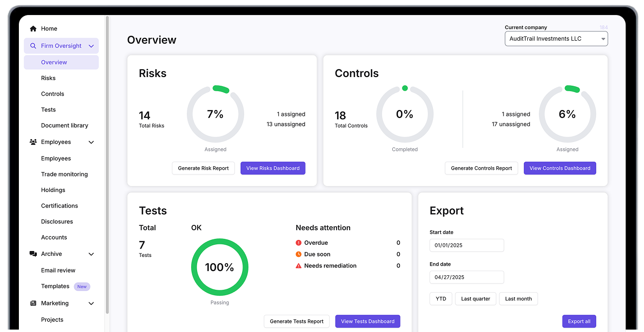Click the Marketing newspaper icon
This screenshot has height=332, width=644.
pos(33,303)
